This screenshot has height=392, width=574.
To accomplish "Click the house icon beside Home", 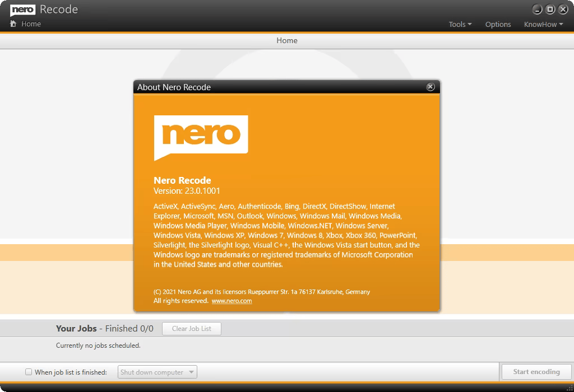I will [13, 24].
